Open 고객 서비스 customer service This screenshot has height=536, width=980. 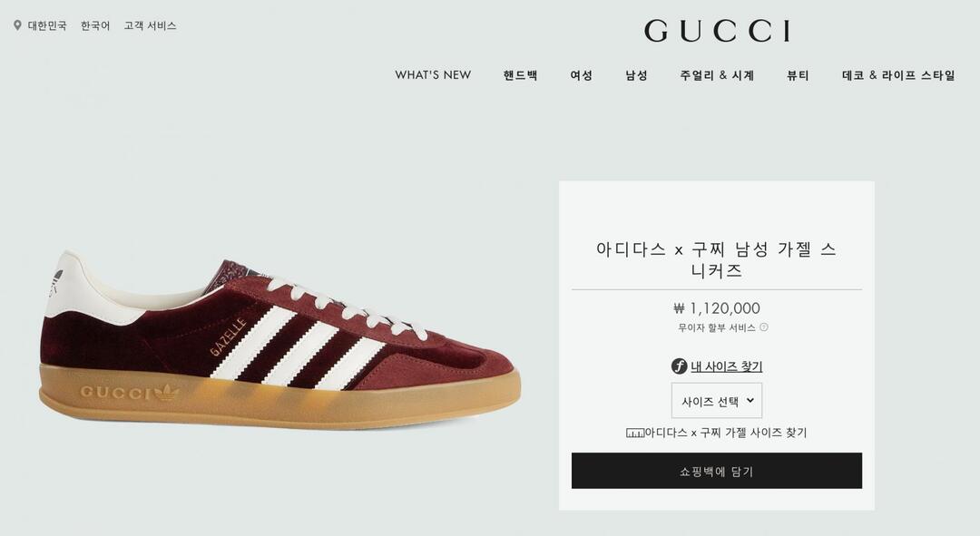(x=150, y=25)
